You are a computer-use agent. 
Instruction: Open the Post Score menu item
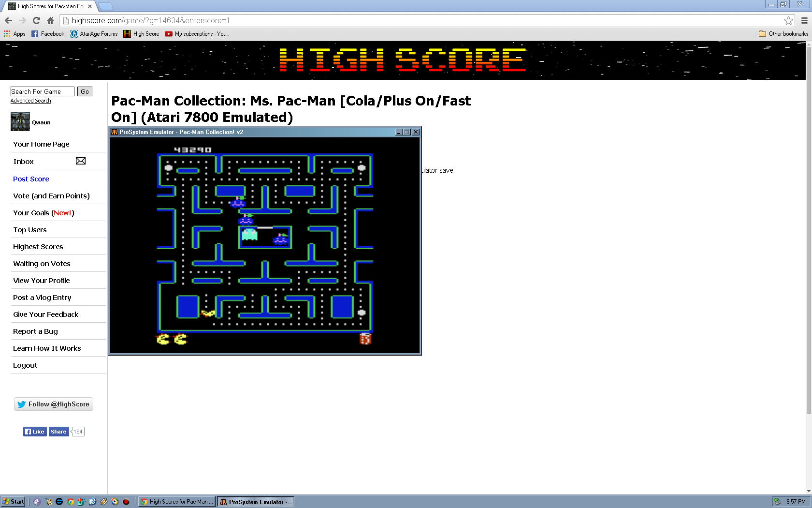pyautogui.click(x=31, y=179)
